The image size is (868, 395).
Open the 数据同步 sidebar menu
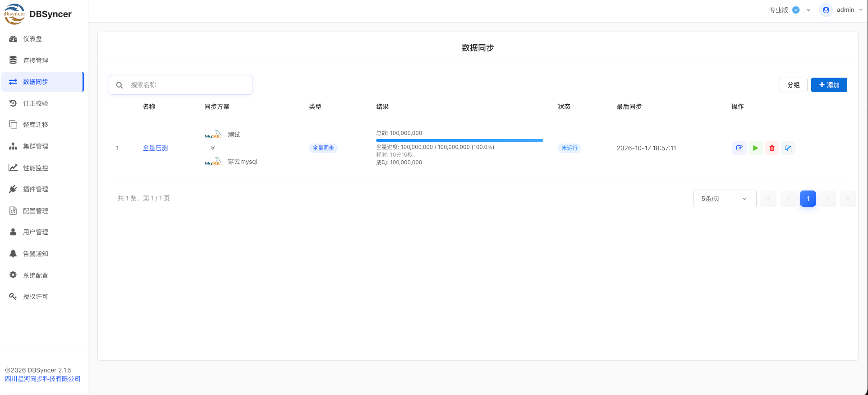coord(43,82)
